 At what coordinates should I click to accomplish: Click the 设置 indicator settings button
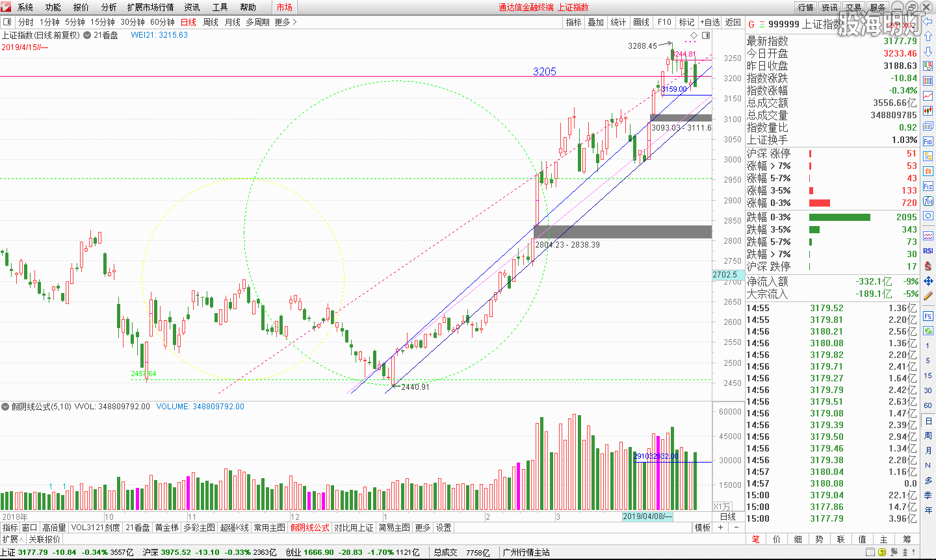click(x=444, y=528)
